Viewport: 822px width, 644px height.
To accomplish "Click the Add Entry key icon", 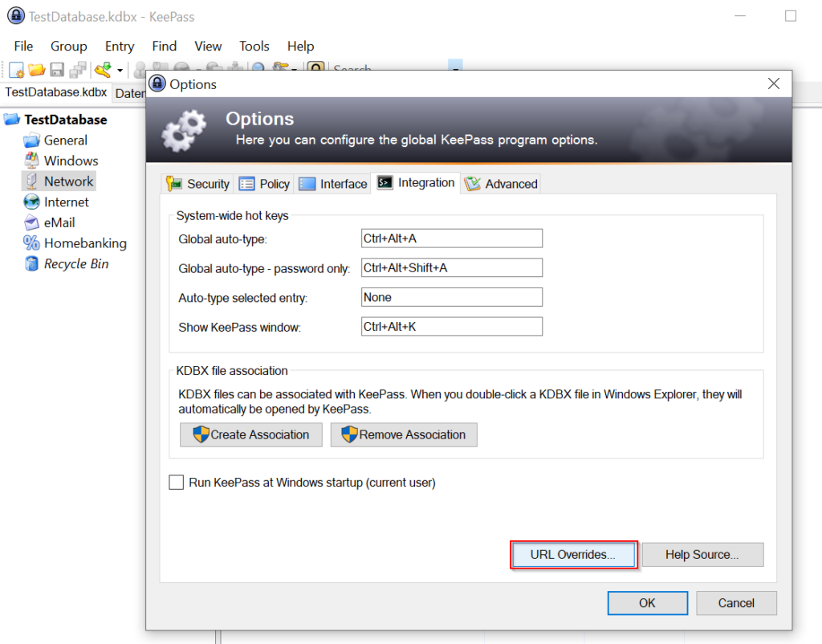I will pos(103,69).
